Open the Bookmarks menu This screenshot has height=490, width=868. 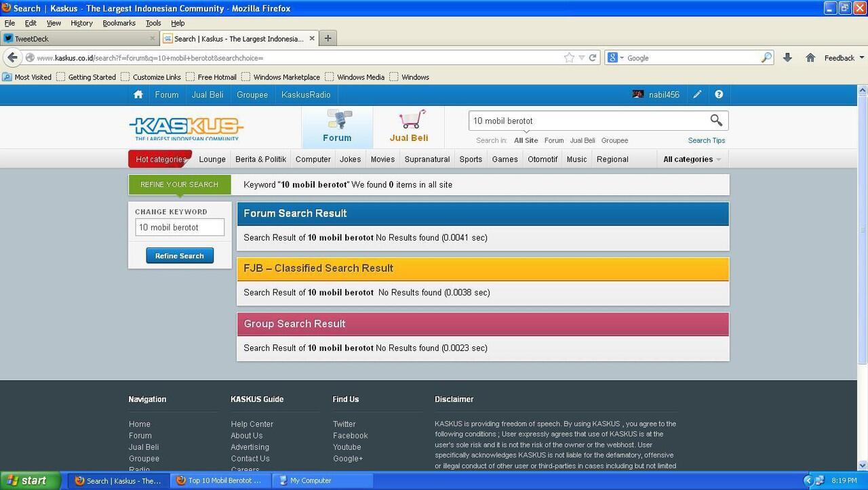[119, 23]
